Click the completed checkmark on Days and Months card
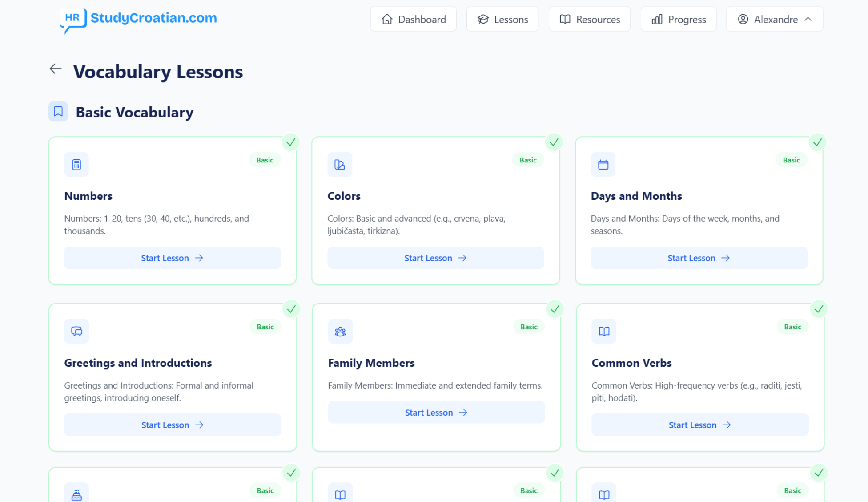 pyautogui.click(x=817, y=142)
